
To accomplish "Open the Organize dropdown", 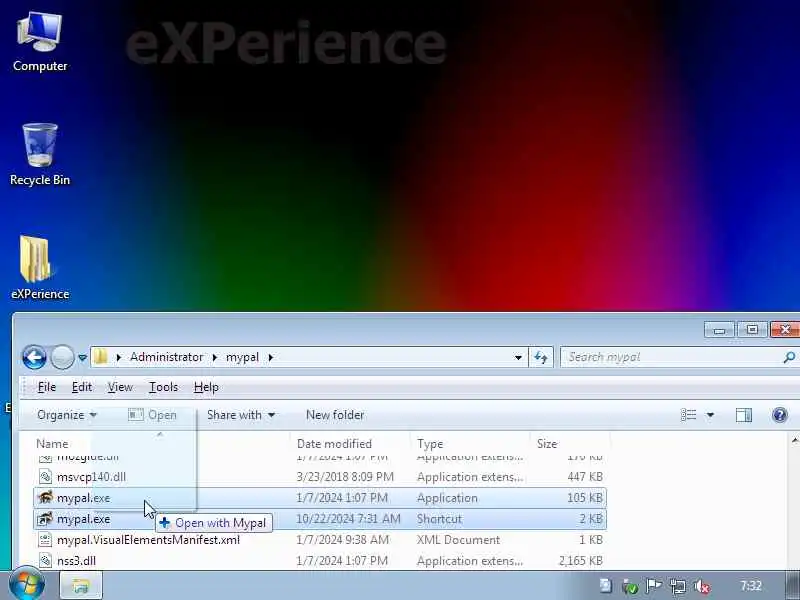I will 66,415.
